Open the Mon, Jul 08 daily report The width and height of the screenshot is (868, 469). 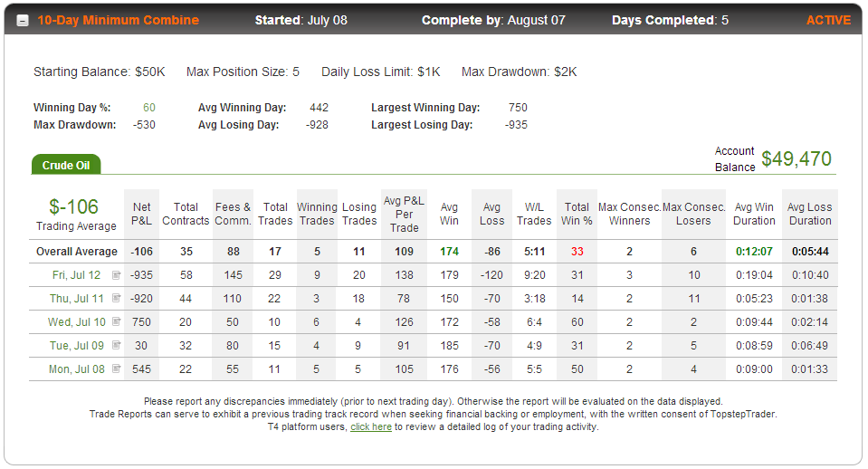coord(76,368)
